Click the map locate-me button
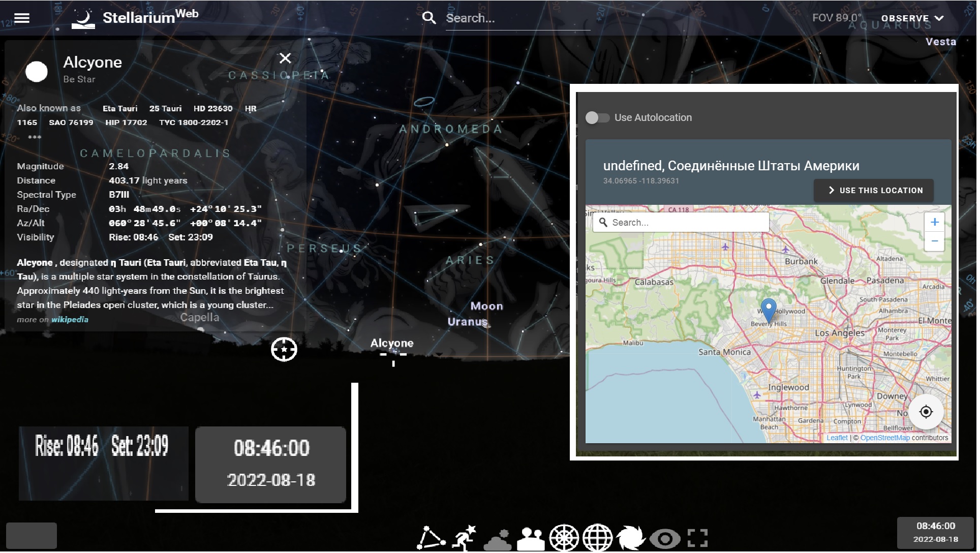The width and height of the screenshot is (980, 553). pyautogui.click(x=926, y=412)
